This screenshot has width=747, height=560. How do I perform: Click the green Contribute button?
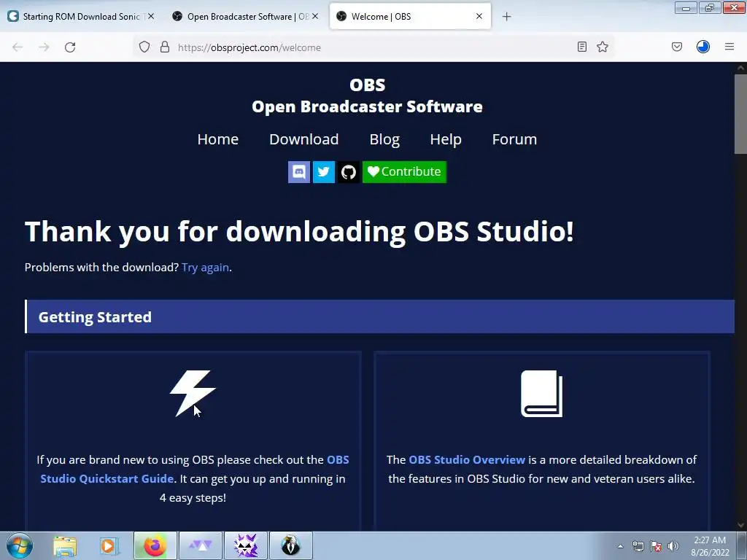point(404,172)
